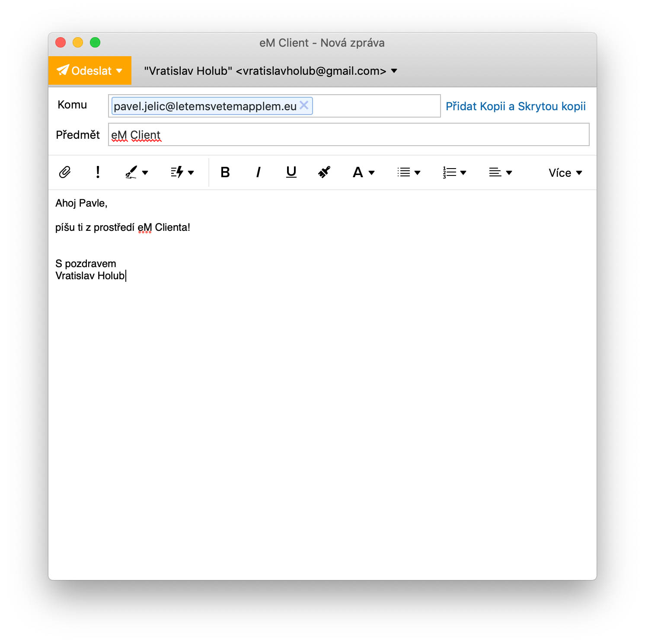
Task: Click Přidat Kopii a Skrytou kopii link
Action: 516,106
